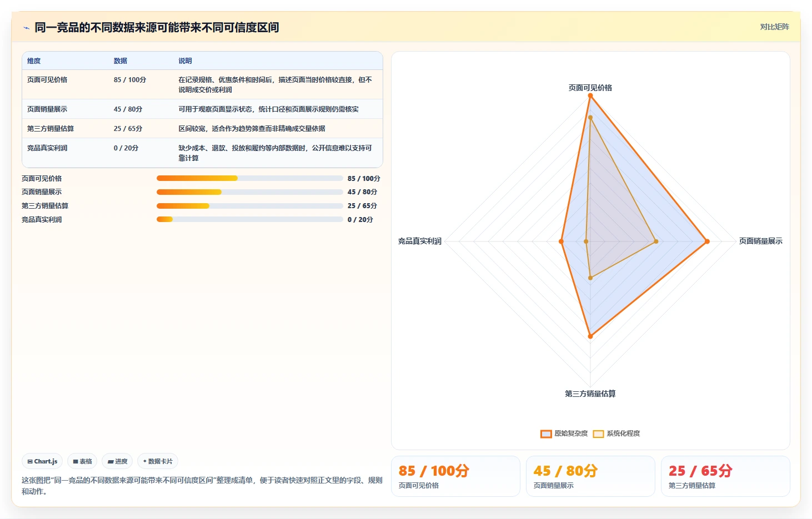Click the 85 / 100分 value beside the progress bar
The height and width of the screenshot is (519, 812).
[x=364, y=179]
